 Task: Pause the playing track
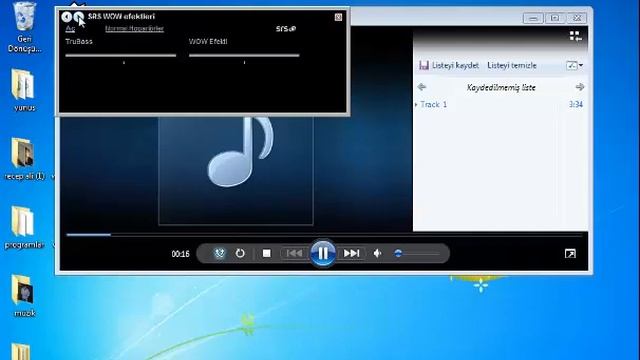323,253
